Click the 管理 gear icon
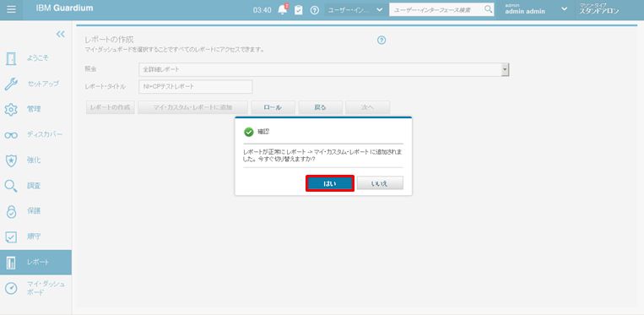 tap(11, 109)
